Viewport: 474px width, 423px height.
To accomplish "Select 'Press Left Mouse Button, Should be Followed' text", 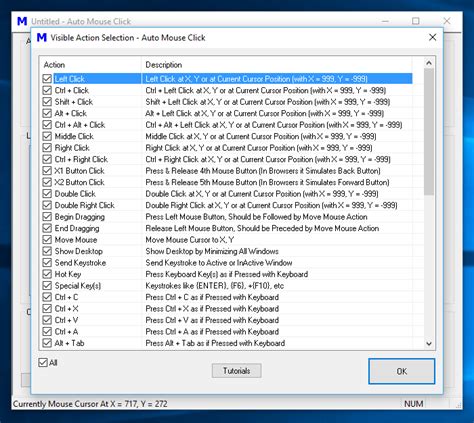I will point(256,217).
